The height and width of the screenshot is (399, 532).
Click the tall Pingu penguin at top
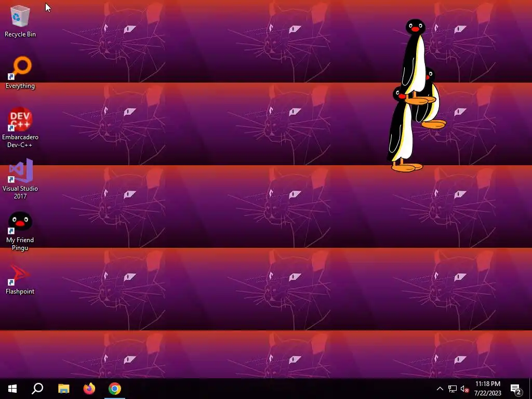click(417, 61)
